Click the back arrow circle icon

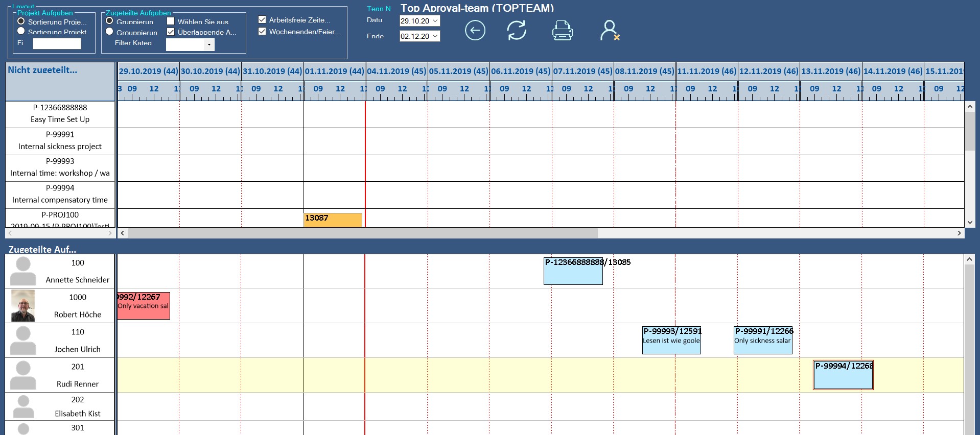tap(475, 31)
